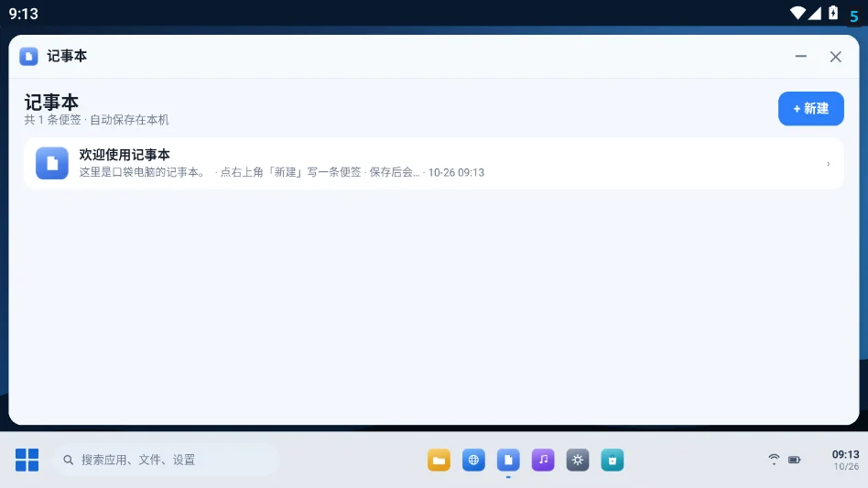Focus the 搜索应用、文件、设置 search box
The width and height of the screenshot is (868, 488).
(166, 460)
